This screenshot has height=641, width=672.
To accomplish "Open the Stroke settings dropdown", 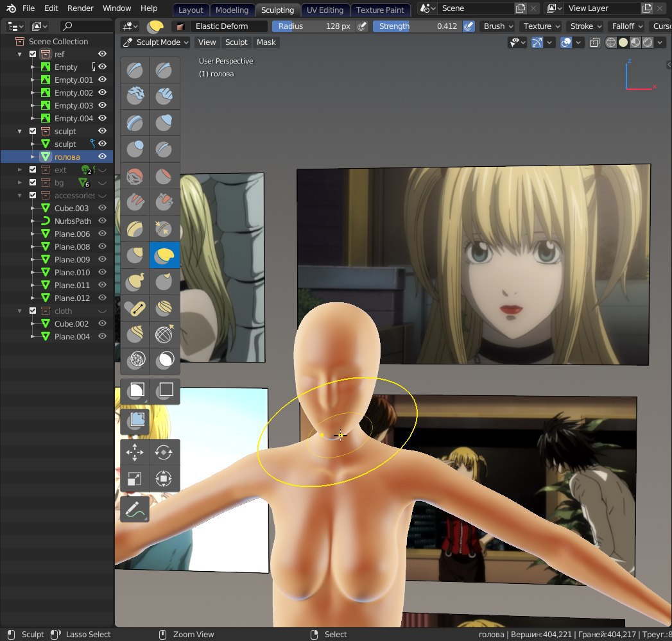I will (586, 26).
